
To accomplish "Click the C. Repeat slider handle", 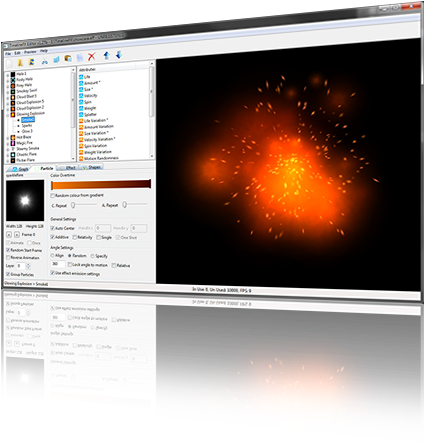I will point(73,205).
